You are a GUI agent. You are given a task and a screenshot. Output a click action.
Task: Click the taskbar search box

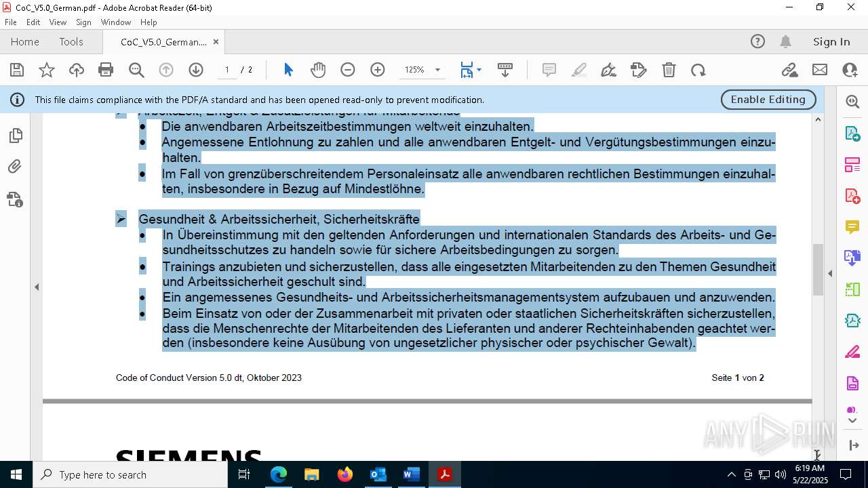pyautogui.click(x=130, y=474)
